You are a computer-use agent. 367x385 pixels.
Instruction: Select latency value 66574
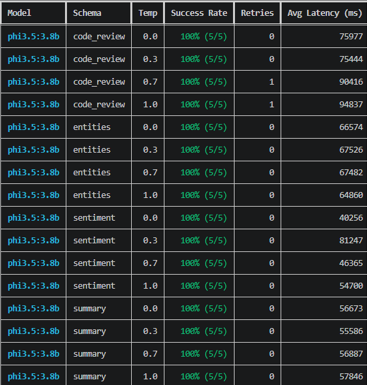pyautogui.click(x=351, y=127)
